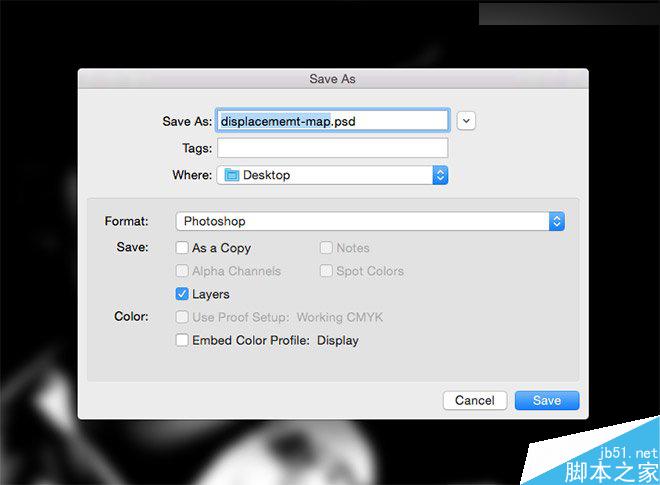This screenshot has height=485, width=660.
Task: Click the Format dropdown stepper arrows
Action: pyautogui.click(x=557, y=221)
